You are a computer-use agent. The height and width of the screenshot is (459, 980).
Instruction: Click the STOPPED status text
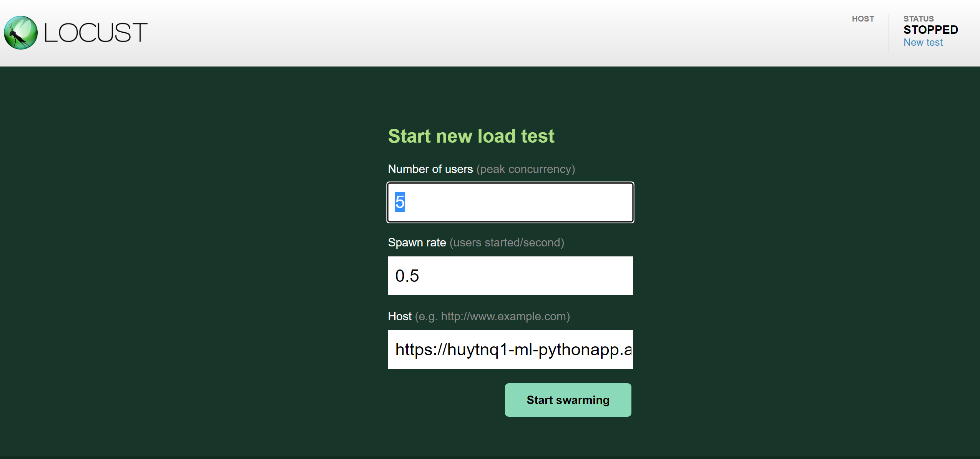click(930, 30)
